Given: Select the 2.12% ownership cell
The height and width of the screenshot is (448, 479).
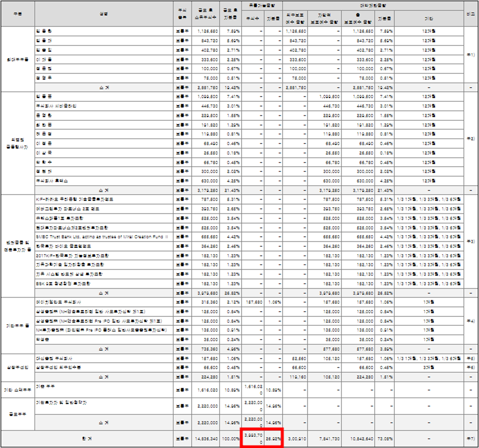Looking at the screenshot, I should [231, 302].
